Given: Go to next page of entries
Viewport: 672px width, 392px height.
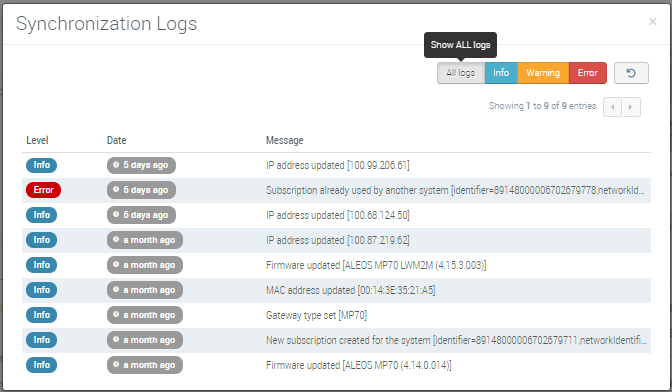Looking at the screenshot, I should [631, 107].
